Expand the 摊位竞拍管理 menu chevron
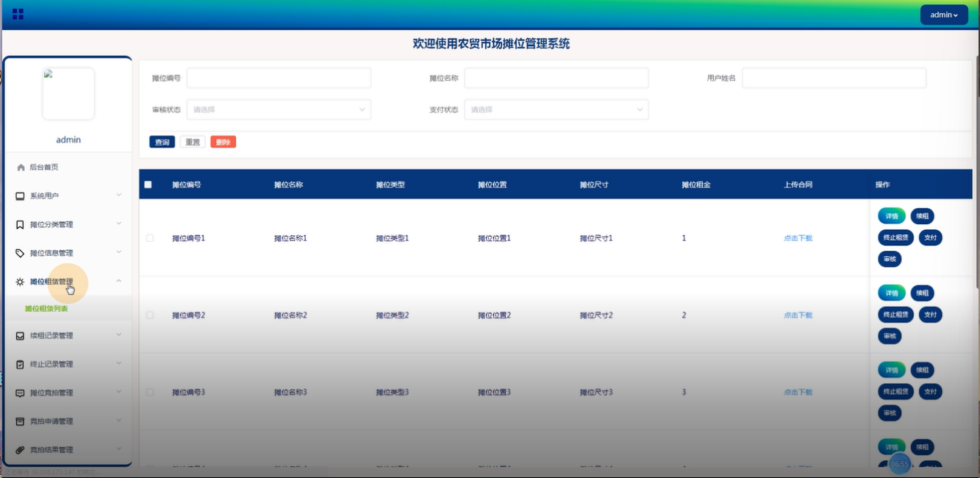 click(x=119, y=392)
